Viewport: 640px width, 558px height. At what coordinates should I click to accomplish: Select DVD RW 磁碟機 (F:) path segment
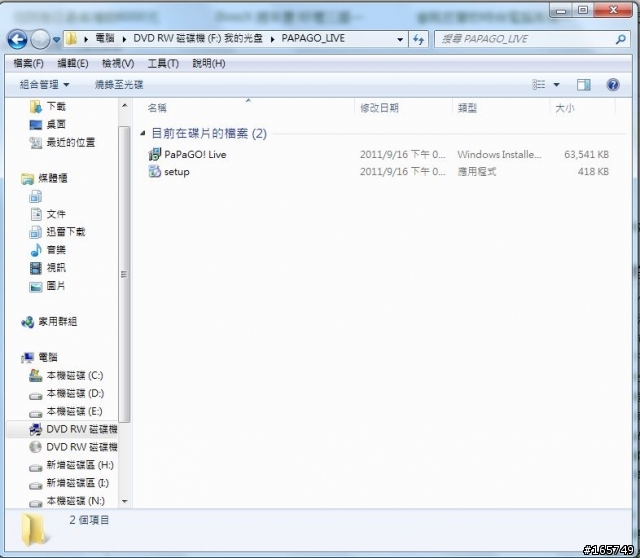[198, 38]
